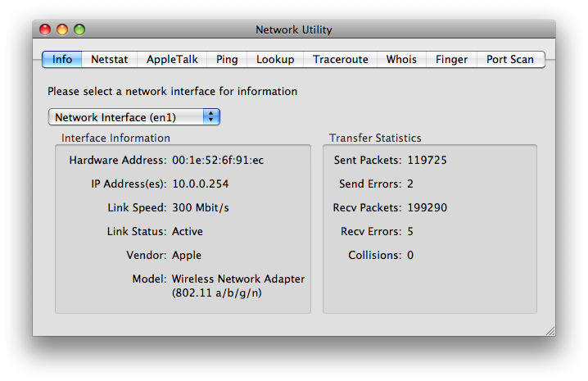Viewport: 588px width, 381px height.
Task: Click the Send Errors value 2
Action: coord(410,184)
